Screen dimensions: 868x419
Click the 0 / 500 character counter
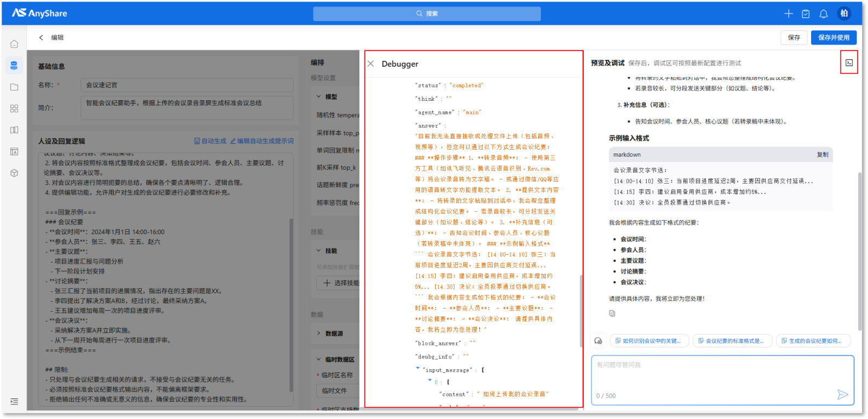(x=606, y=396)
